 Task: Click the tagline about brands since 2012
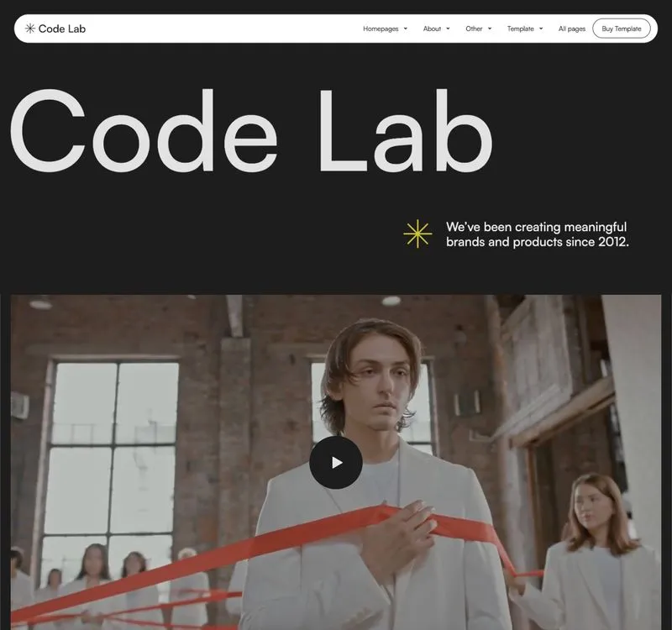click(x=538, y=234)
